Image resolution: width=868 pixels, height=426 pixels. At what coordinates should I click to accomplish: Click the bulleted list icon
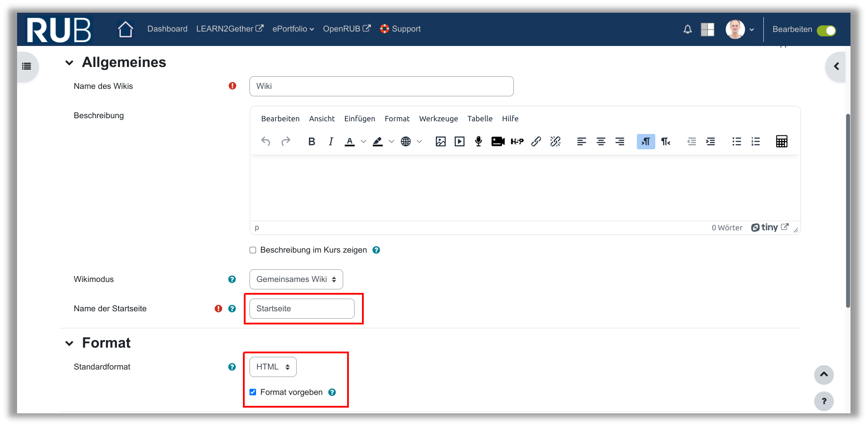pos(737,141)
